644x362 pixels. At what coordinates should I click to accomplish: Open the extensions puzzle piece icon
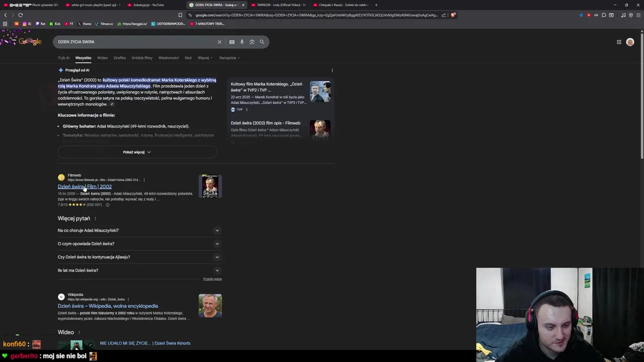(x=604, y=15)
